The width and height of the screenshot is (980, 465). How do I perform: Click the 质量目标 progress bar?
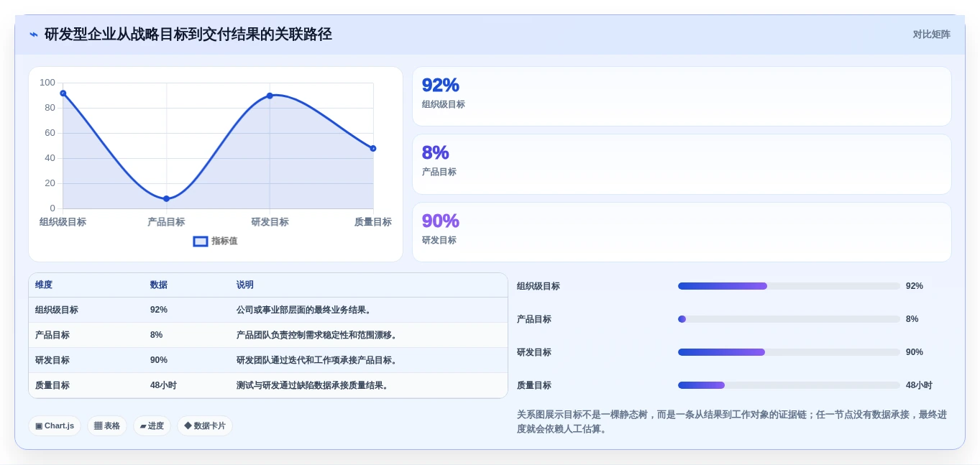pos(789,385)
